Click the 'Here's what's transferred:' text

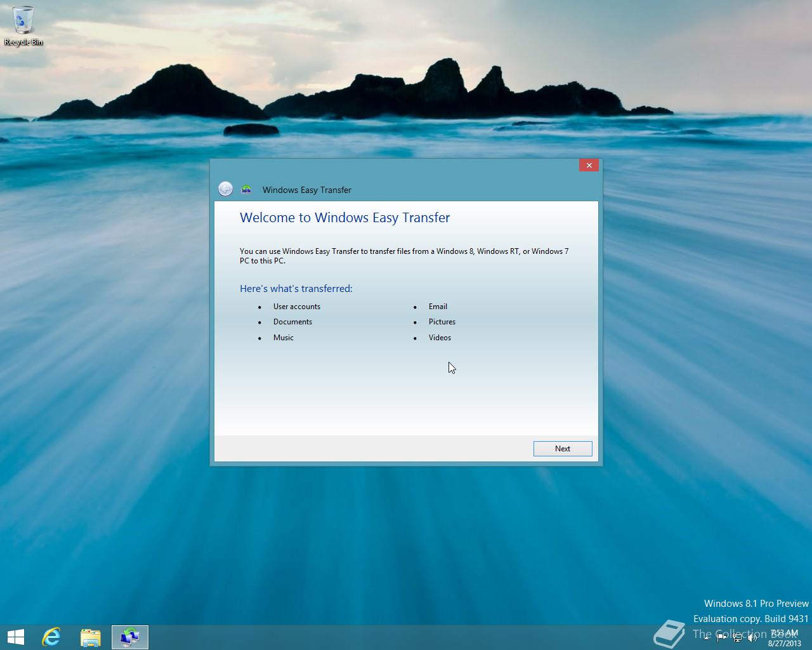coord(296,289)
